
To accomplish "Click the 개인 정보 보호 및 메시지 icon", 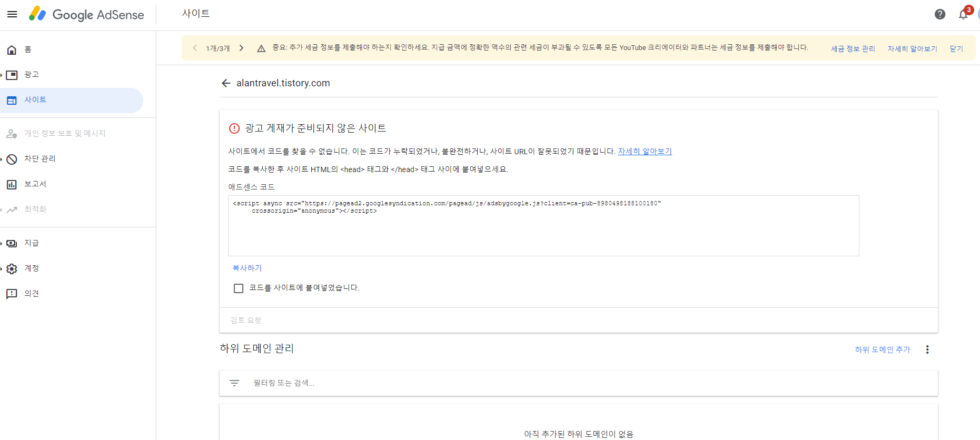I will coord(12,134).
